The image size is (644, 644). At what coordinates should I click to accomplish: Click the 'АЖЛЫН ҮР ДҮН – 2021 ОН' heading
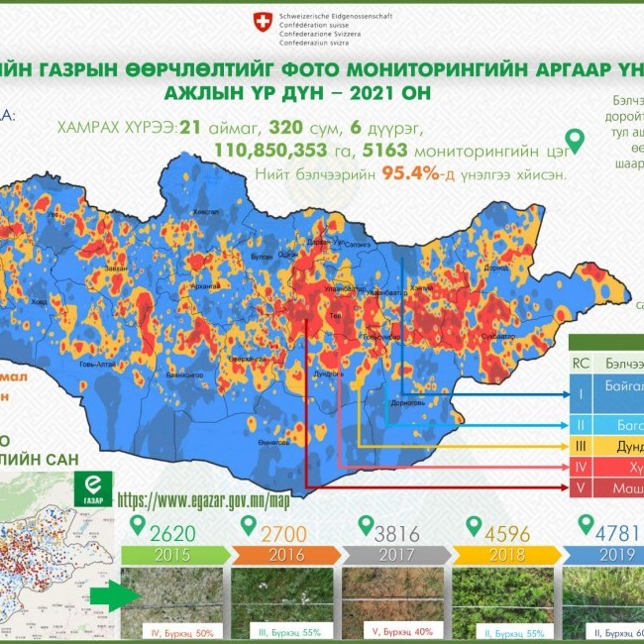coord(297,94)
